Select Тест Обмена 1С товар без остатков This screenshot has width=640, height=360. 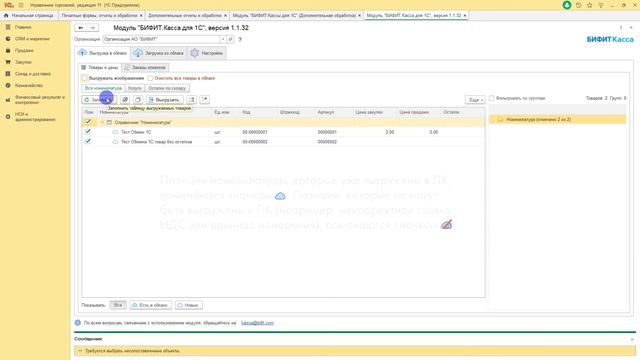click(156, 142)
